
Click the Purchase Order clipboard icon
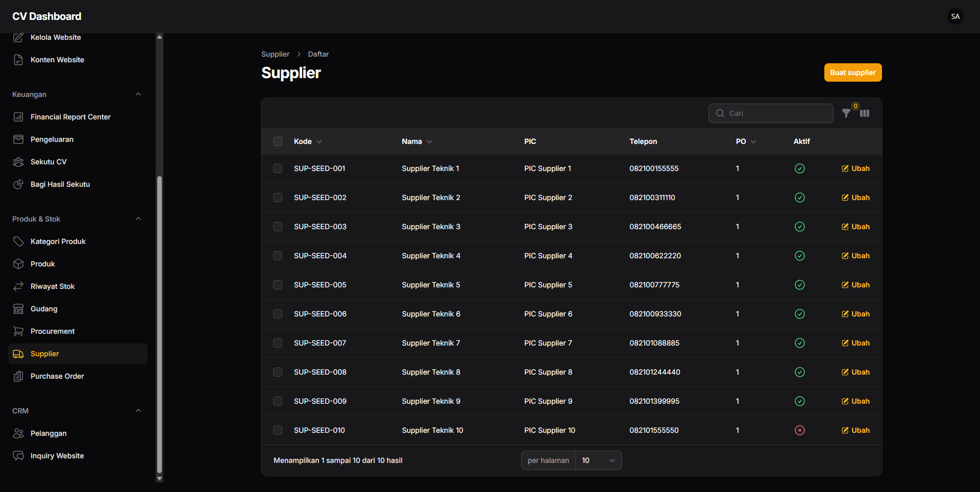(x=18, y=376)
